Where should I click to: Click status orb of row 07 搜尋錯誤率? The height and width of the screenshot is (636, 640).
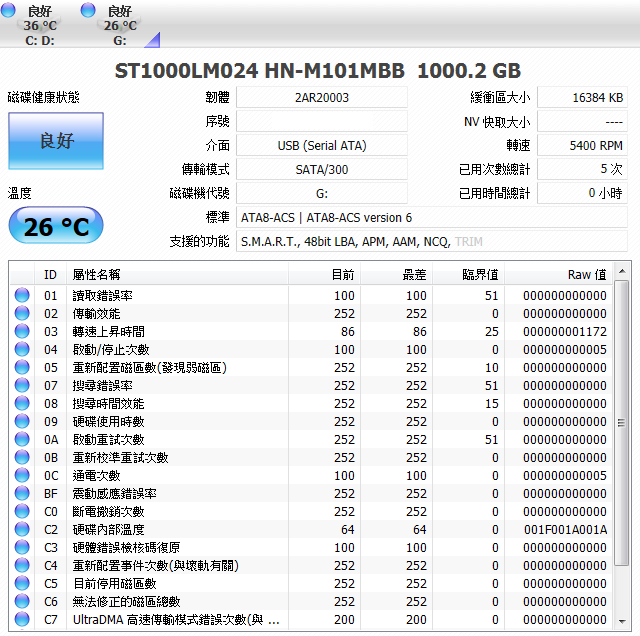tap(22, 385)
